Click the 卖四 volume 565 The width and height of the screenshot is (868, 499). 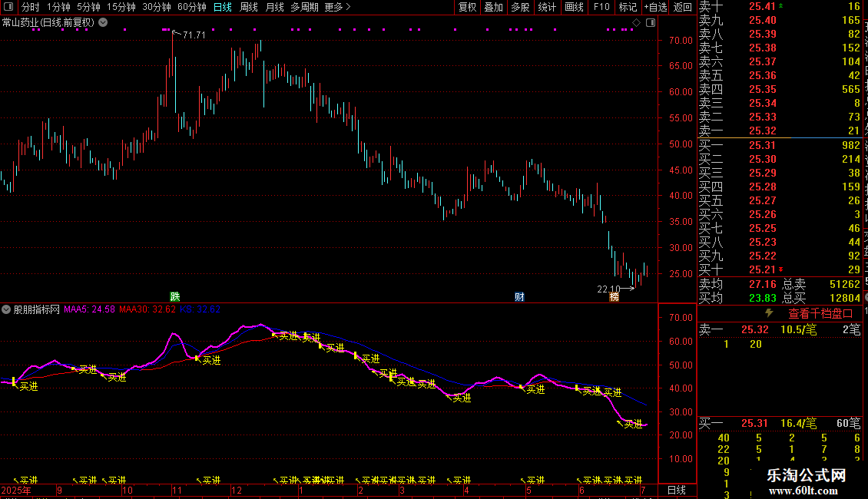pyautogui.click(x=851, y=89)
